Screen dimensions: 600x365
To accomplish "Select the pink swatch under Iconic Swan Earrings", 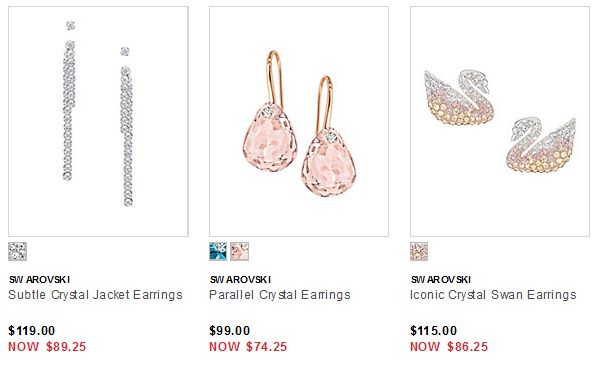I will tap(419, 251).
